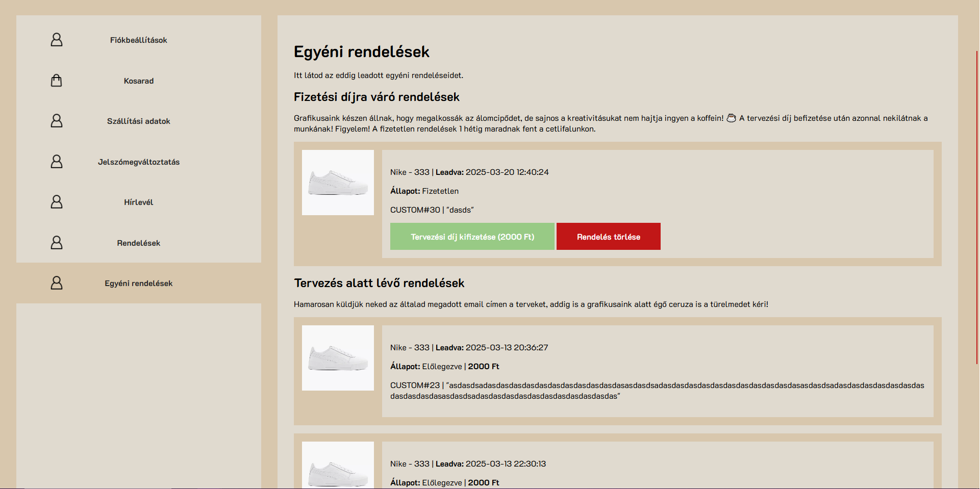This screenshot has width=980, height=489.
Task: Open Jelszómegváltoztatás from the sidebar
Action: pos(138,162)
